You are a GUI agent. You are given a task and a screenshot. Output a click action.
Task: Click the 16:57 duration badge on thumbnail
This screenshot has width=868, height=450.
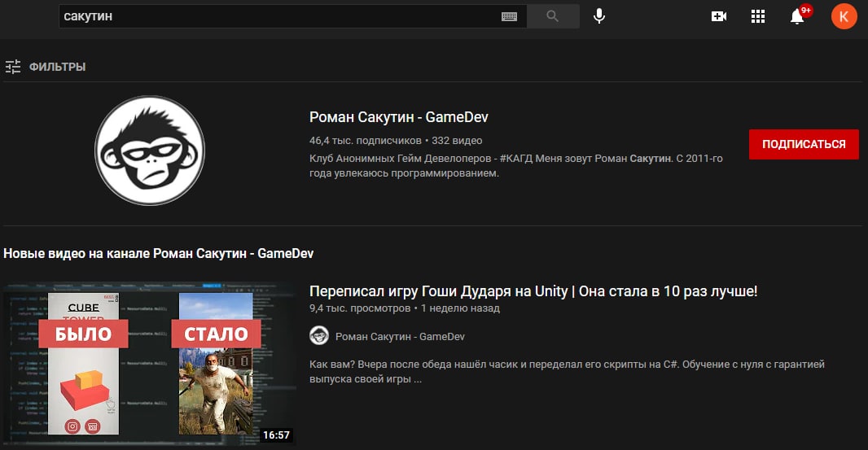(x=276, y=435)
